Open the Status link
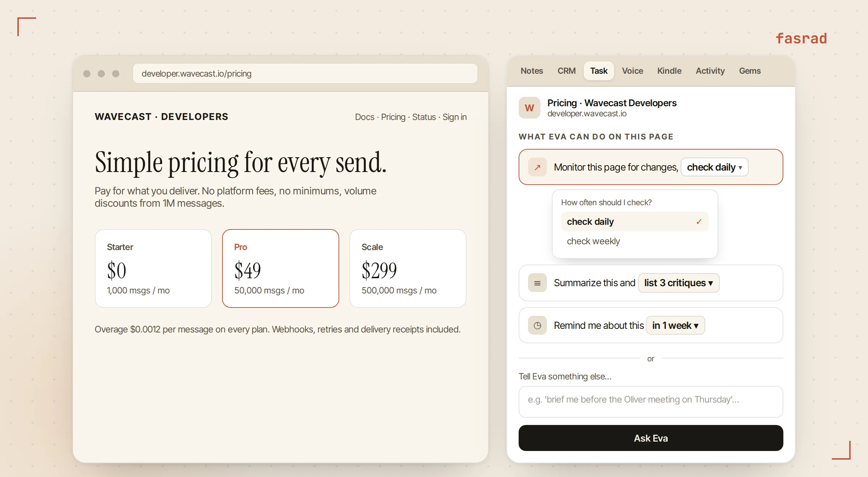Viewport: 868px width, 477px height. point(424,117)
